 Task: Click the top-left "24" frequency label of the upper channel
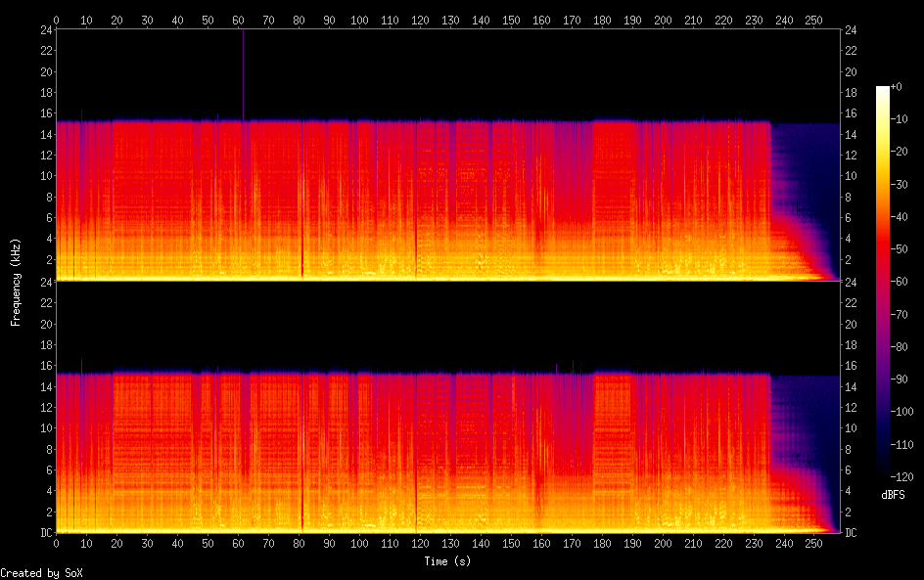[45, 30]
